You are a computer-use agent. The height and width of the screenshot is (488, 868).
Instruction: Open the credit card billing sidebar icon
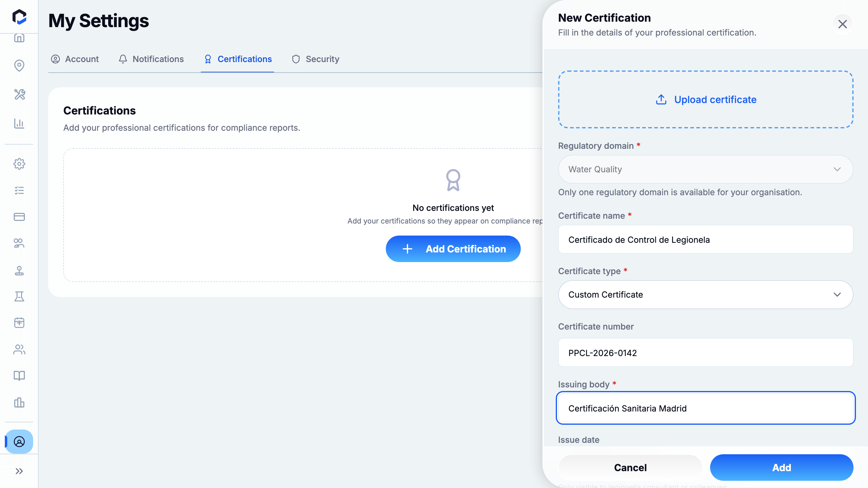pos(19,217)
